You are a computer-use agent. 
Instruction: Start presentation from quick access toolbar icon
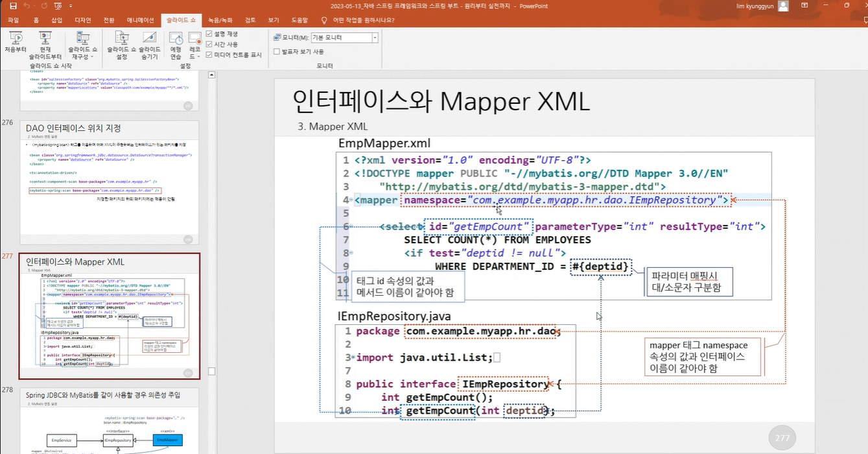point(58,6)
